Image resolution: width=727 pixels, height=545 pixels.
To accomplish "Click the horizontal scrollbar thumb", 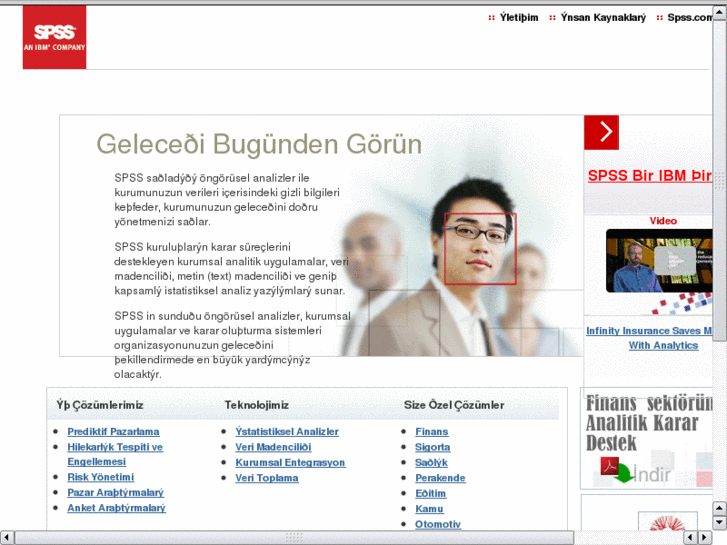I will pos(294,537).
